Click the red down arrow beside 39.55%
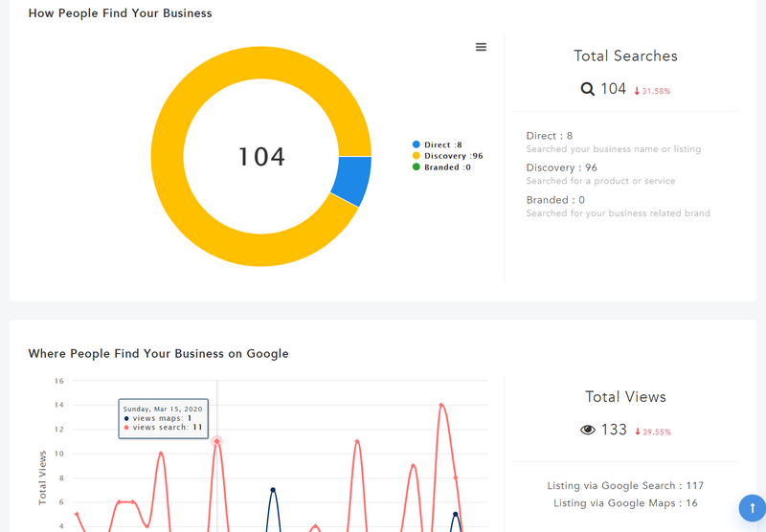Screen dimensions: 766x532 coord(637,432)
